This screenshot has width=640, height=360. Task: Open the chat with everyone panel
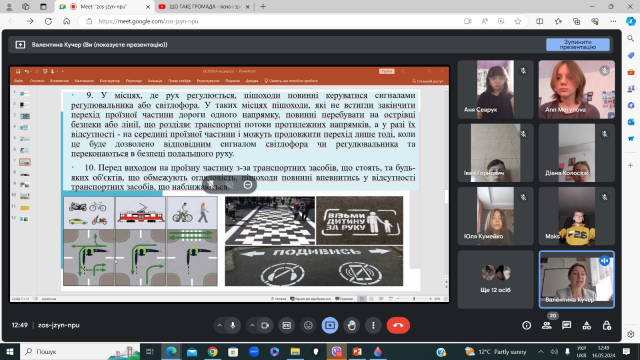click(566, 325)
